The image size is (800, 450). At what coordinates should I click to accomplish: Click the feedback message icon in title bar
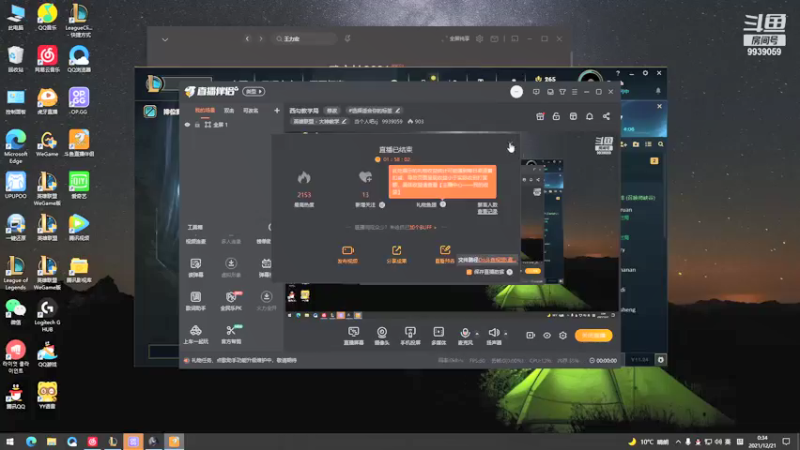coord(536,92)
